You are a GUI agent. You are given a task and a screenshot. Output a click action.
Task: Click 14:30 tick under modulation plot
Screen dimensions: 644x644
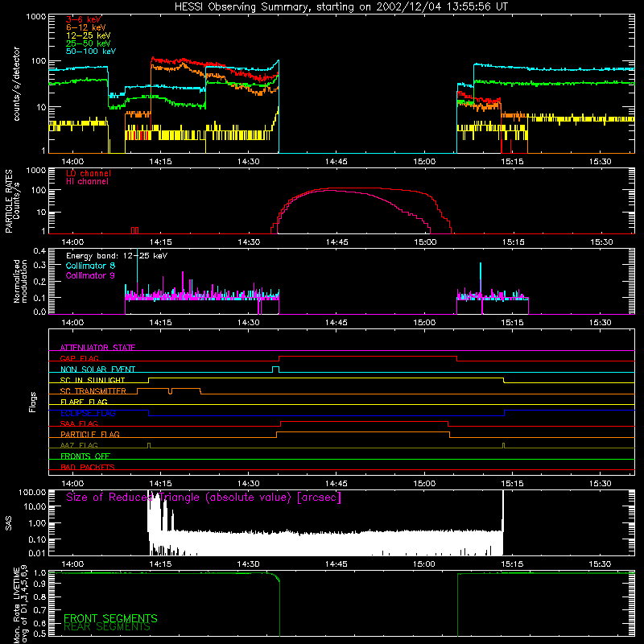click(x=249, y=323)
